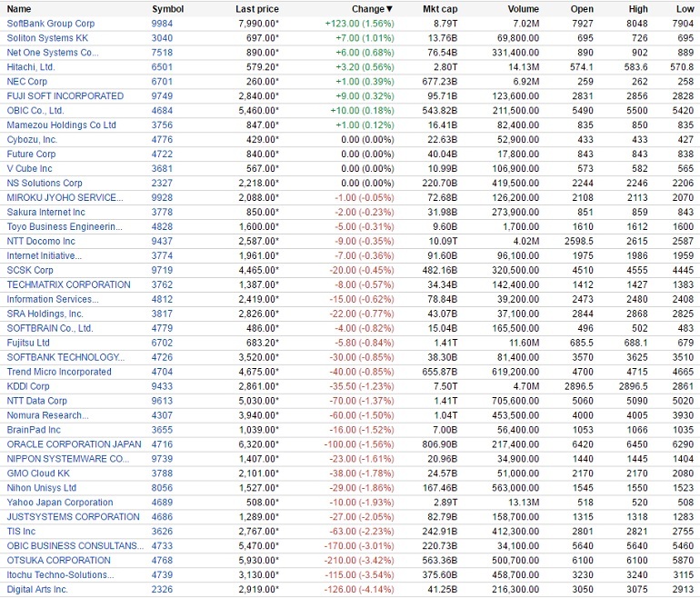Open Information Services... link
This screenshot has height=598, width=700.
coord(53,299)
